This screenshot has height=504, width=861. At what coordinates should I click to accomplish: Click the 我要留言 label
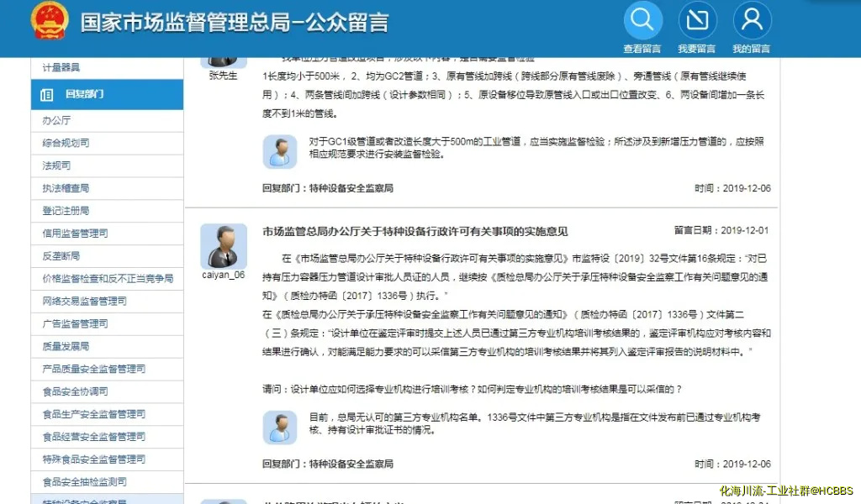coord(697,49)
